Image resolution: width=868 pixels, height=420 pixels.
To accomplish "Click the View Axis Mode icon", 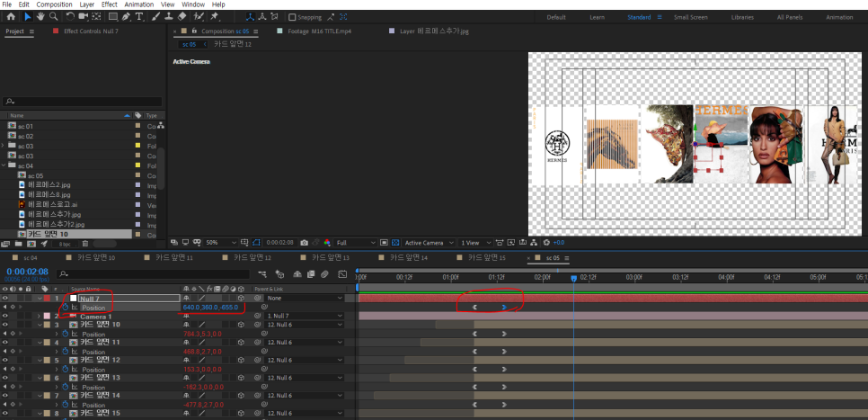I will 274,17.
